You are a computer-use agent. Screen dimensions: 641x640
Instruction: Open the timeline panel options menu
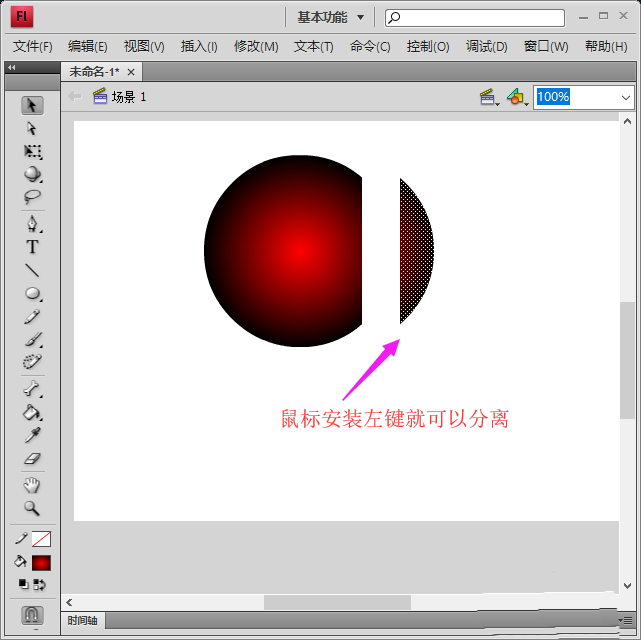click(x=626, y=621)
